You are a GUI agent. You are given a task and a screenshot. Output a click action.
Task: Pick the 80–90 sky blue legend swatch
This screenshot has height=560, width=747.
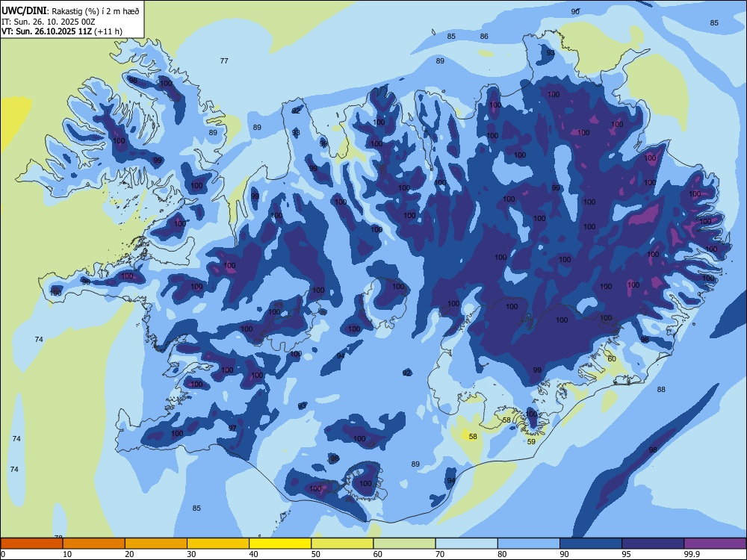529,544
